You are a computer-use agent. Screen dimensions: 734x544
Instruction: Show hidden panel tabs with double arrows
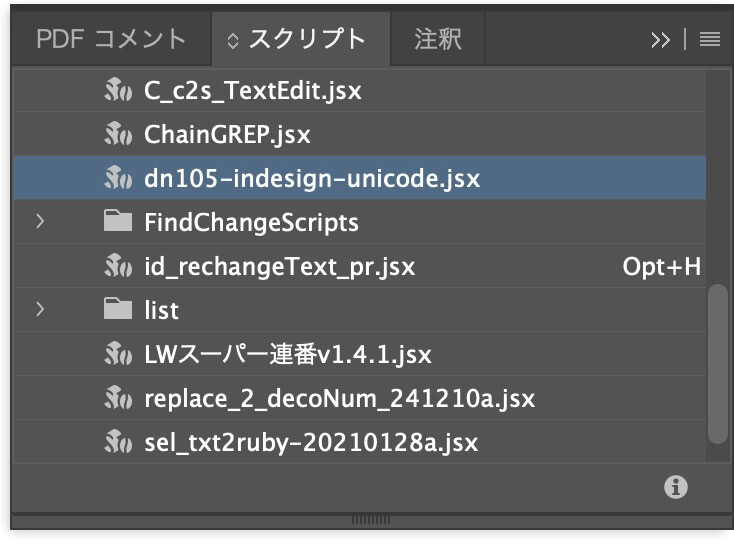tap(660, 40)
